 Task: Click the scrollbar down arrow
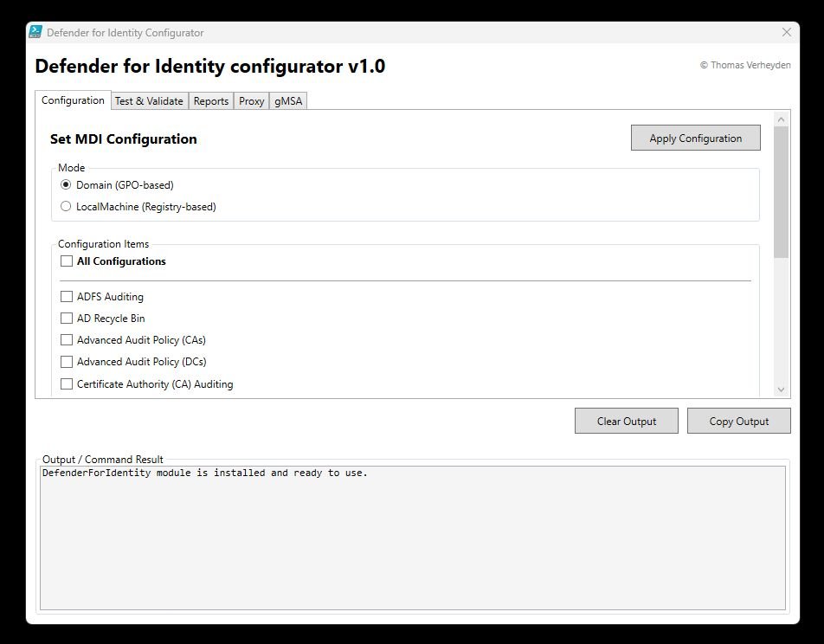coord(782,389)
